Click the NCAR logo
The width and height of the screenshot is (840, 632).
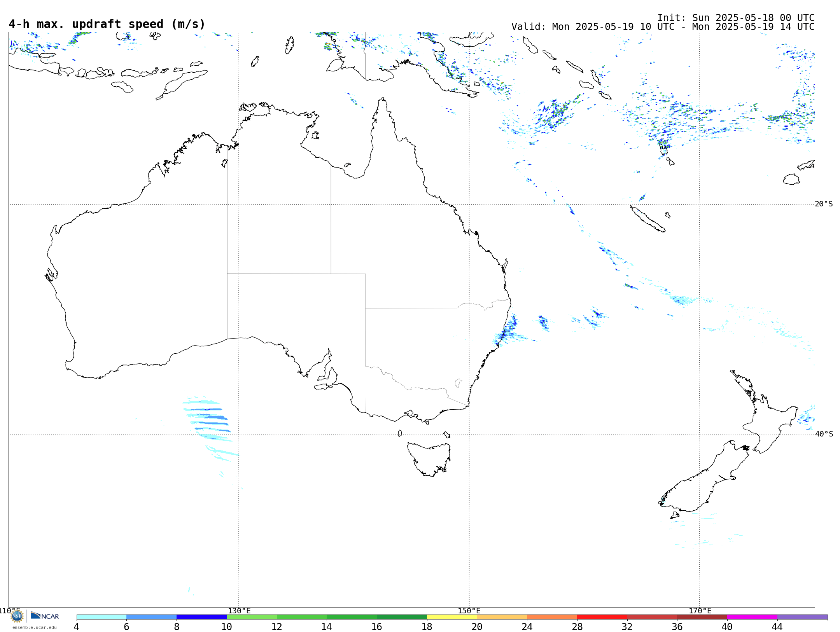coord(45,616)
